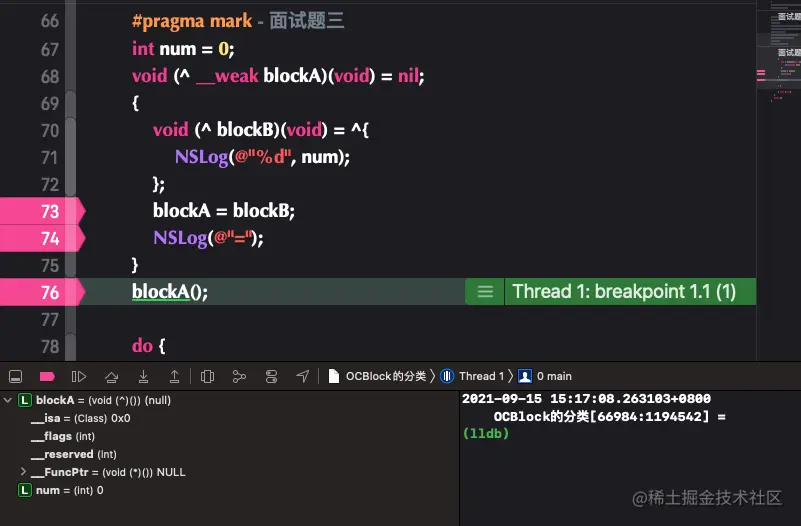Select 0 main stack frame
This screenshot has height=526, width=801.
click(554, 376)
